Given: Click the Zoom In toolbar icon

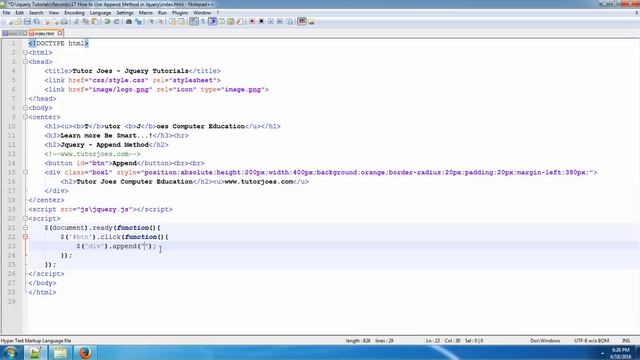Looking at the screenshot, I should [151, 22].
